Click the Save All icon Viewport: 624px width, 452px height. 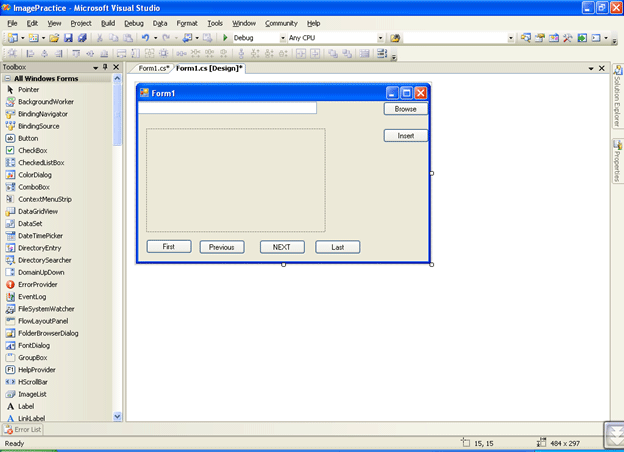click(82, 38)
